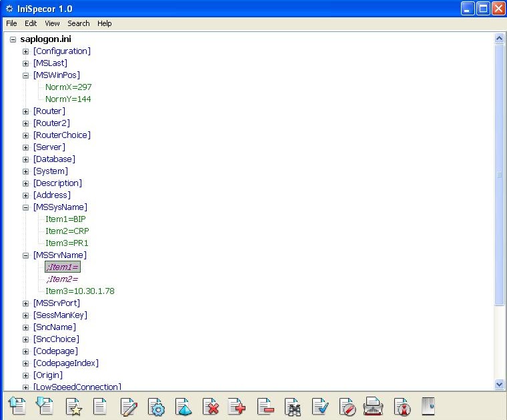The image size is (507, 420).
Task: Click the document with info icon
Action: tap(402, 407)
